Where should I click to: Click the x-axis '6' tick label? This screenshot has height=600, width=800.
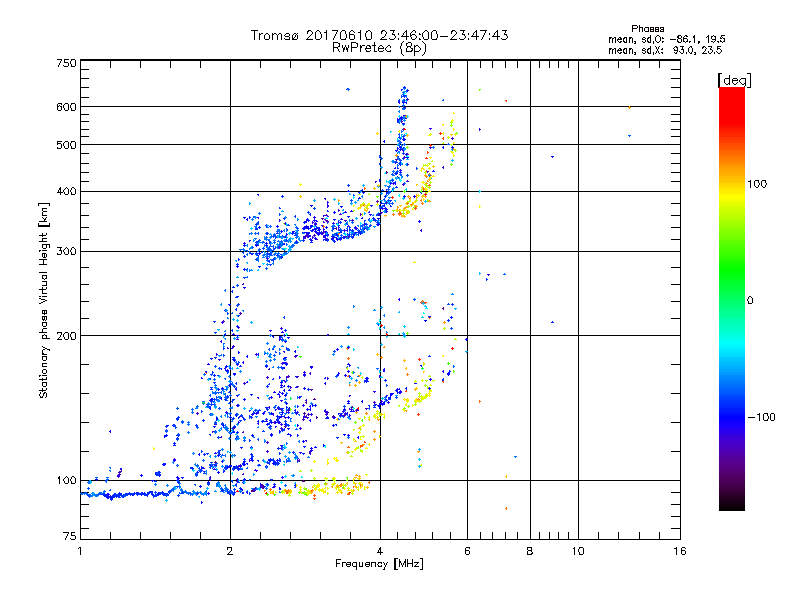tap(467, 551)
